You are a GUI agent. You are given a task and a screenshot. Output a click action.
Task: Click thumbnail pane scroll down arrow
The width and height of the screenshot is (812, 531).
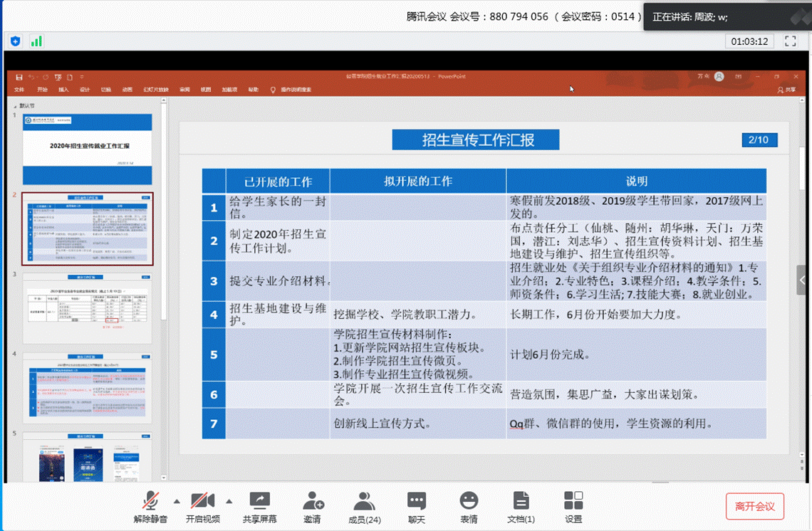click(164, 478)
